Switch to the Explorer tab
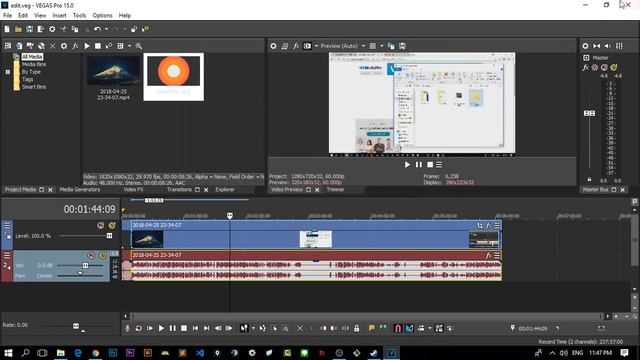Image resolution: width=640 pixels, height=360 pixels. point(225,190)
